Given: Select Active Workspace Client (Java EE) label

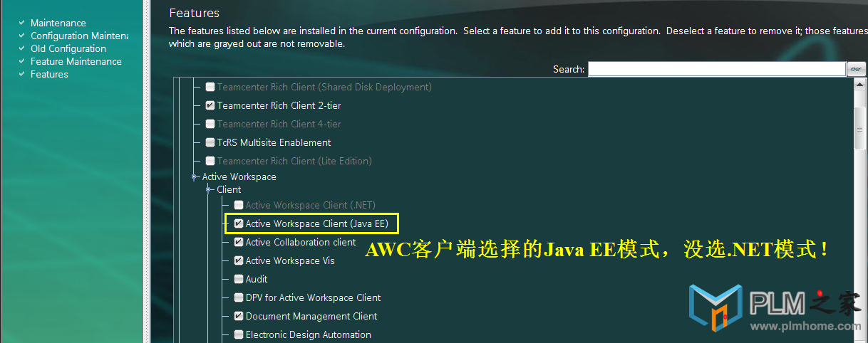Looking at the screenshot, I should (x=317, y=223).
